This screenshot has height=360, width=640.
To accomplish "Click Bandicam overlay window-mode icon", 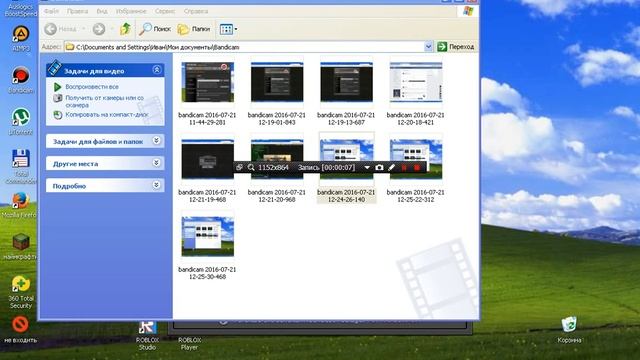I will pyautogui.click(x=239, y=167).
